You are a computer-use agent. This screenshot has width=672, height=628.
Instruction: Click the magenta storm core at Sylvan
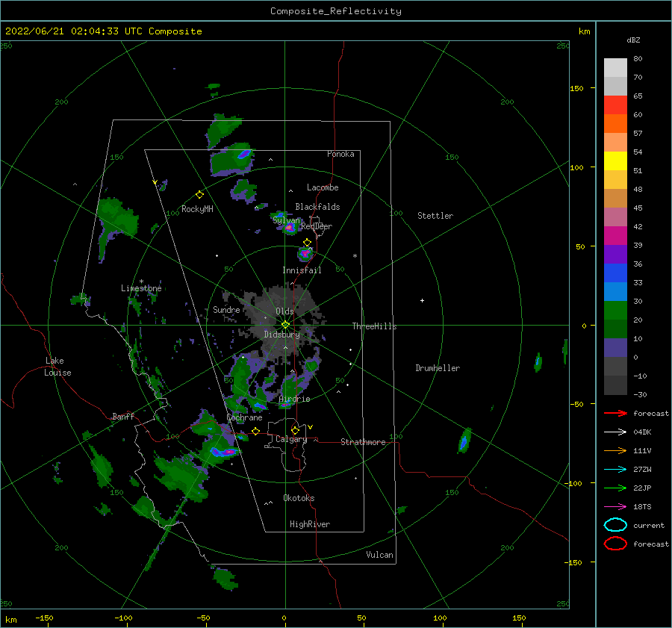tap(290, 228)
